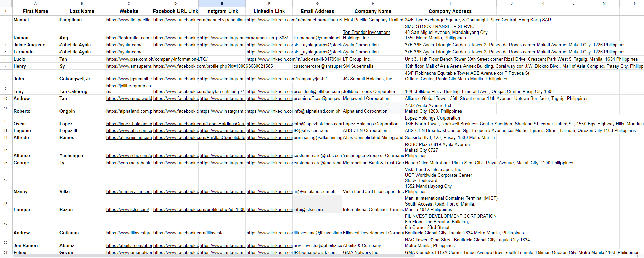Select the "ir@vistaland.com.ph" email cell
This screenshot has height=258, width=644.
pos(317,180)
